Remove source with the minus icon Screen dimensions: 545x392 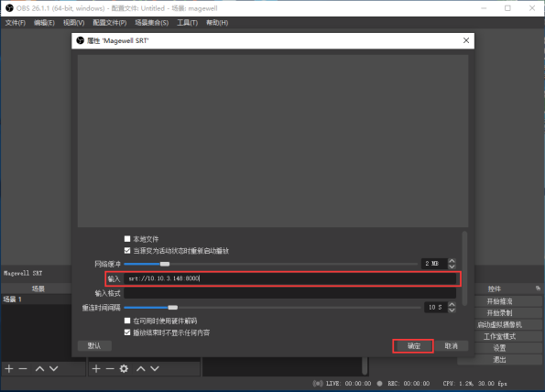pyautogui.click(x=110, y=369)
